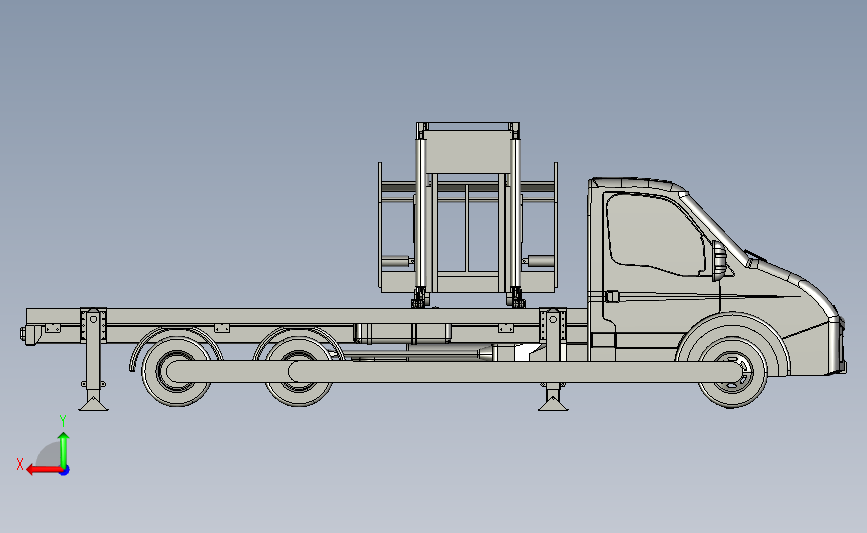This screenshot has width=867, height=533.
Task: Select the truck's front wheel
Action: point(732,373)
